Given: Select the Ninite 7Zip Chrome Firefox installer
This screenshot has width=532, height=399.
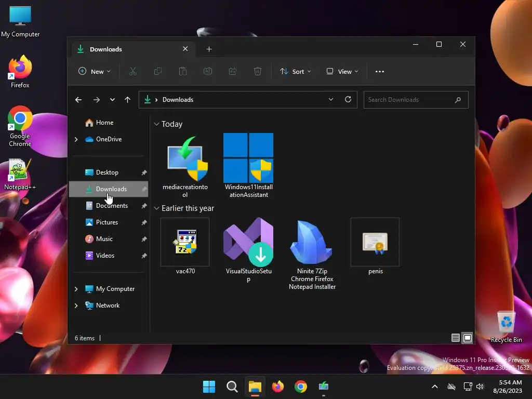Looking at the screenshot, I should tap(312, 254).
